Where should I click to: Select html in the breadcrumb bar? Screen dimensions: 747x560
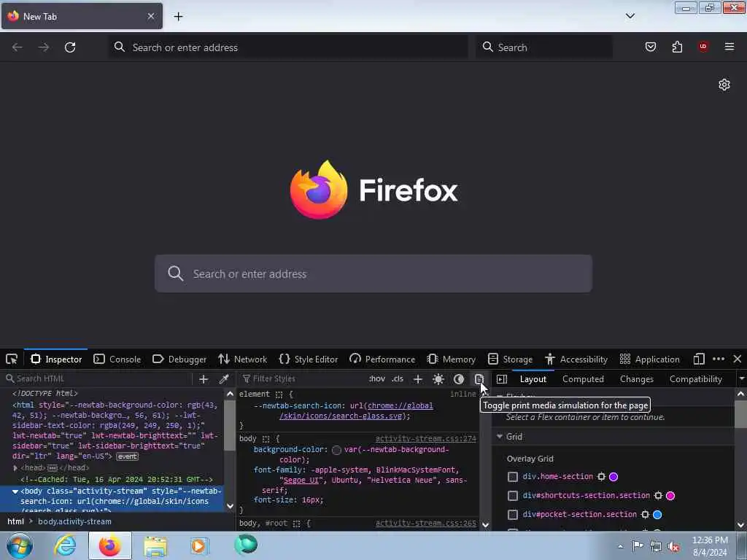click(x=15, y=521)
